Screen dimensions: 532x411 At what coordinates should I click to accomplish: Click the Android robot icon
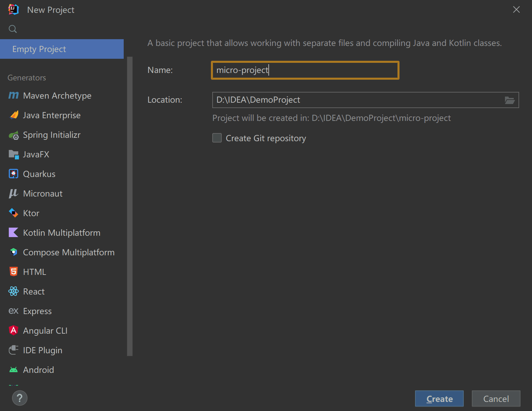point(14,370)
